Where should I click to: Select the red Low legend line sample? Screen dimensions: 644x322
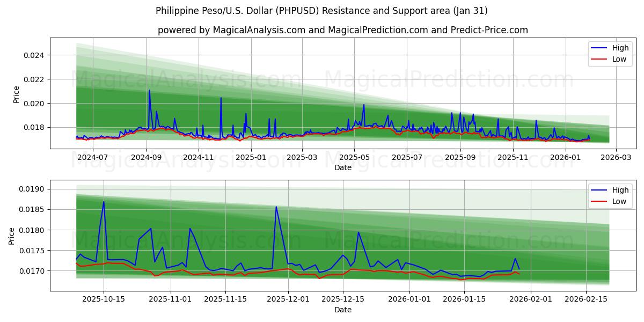point(599,59)
